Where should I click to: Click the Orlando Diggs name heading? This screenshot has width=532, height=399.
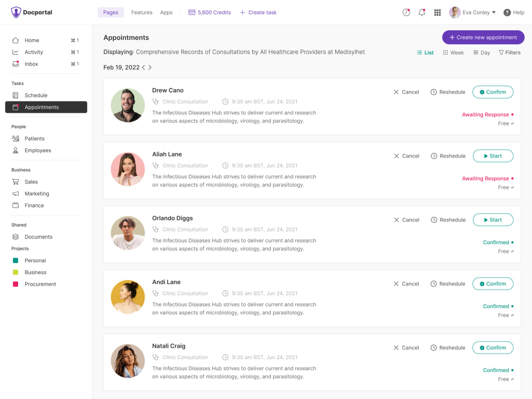(172, 218)
